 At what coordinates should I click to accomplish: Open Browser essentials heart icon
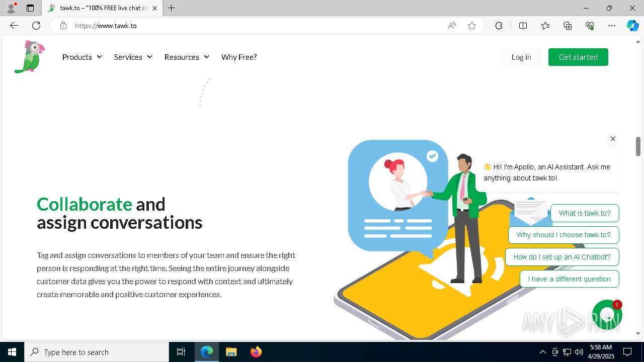[590, 26]
